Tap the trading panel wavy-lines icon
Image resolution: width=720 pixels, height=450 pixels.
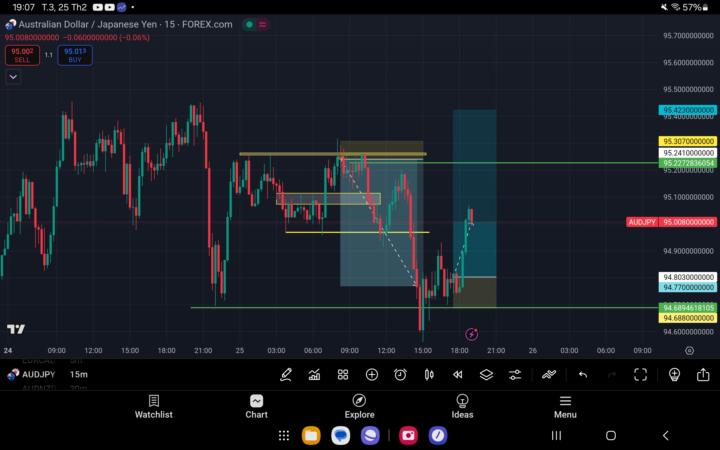549,375
